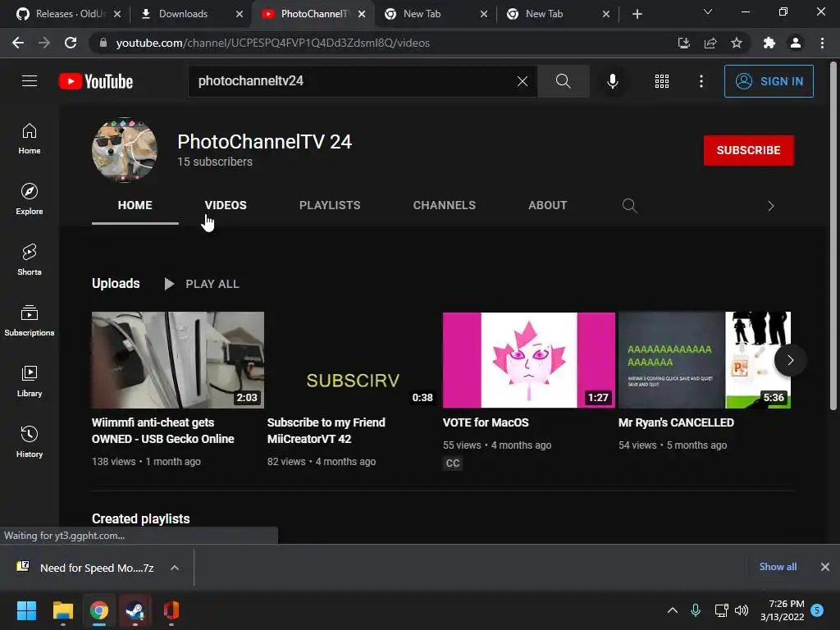Open Mr Ryan's CANCELLED thumbnail

pyautogui.click(x=705, y=360)
